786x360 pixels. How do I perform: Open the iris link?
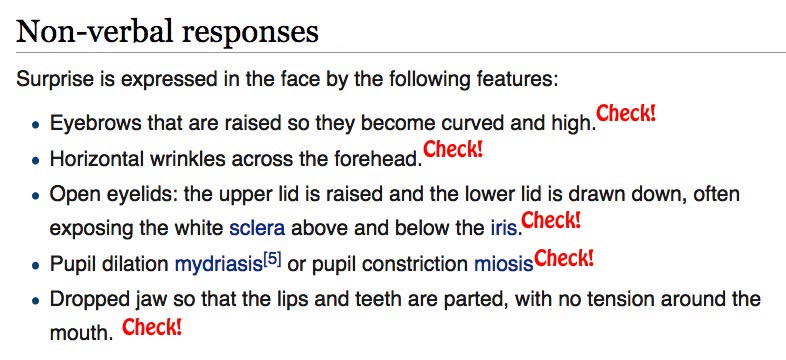coord(503,228)
